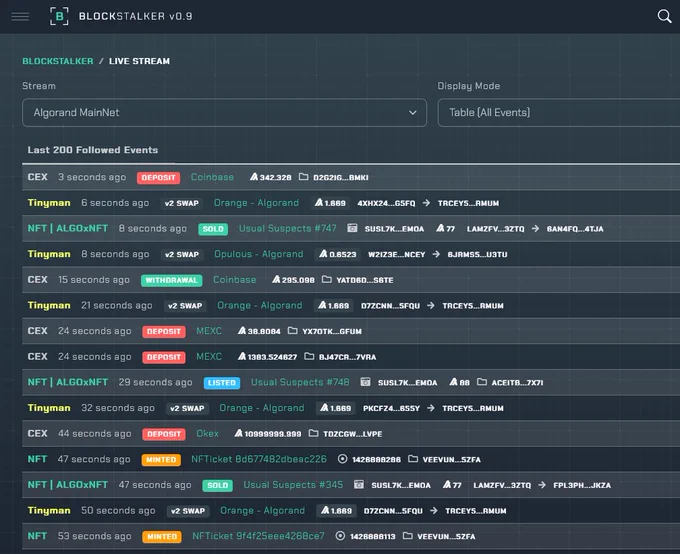Viewport: 680px width, 554px height.
Task: Open Opulous - Algorand link
Action: [258, 254]
